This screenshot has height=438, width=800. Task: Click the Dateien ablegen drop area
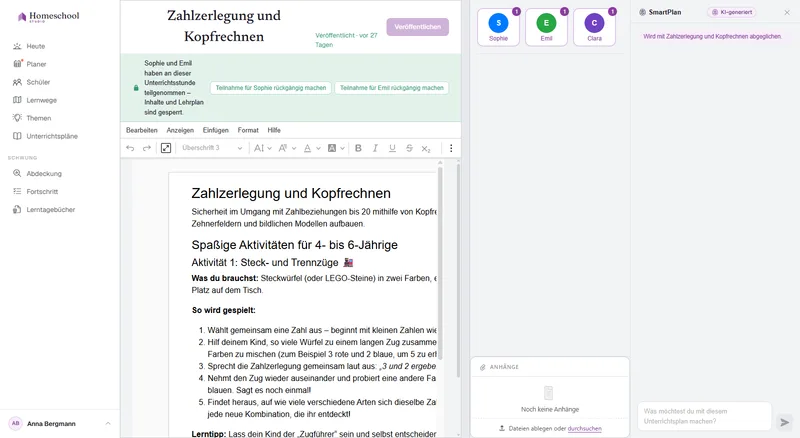(x=550, y=428)
